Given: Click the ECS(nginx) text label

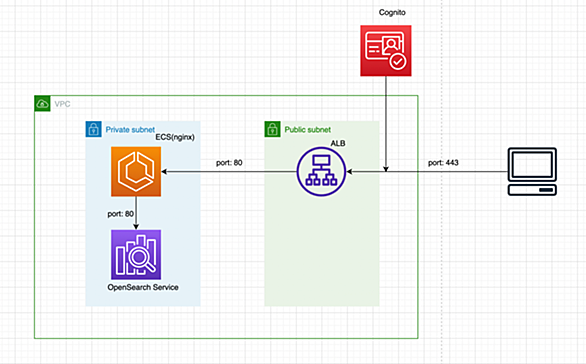Looking at the screenshot, I should 175,137.
